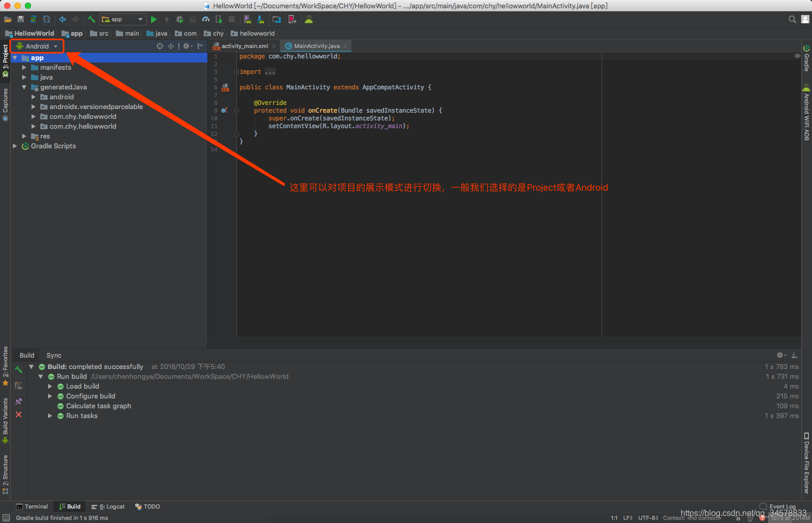Click the rebuild hammer icon in Build panel
This screenshot has height=523, width=812.
[x=19, y=370]
